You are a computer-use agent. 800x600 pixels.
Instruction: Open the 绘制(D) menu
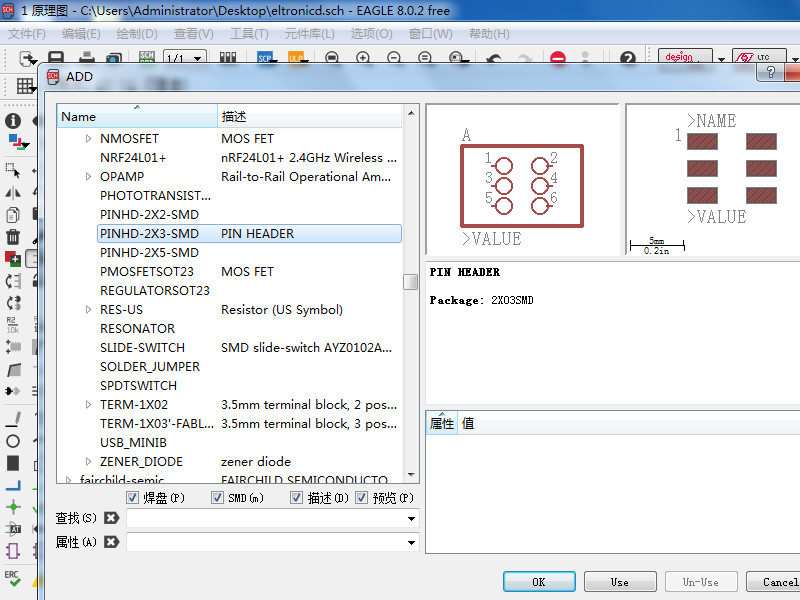pyautogui.click(x=136, y=34)
